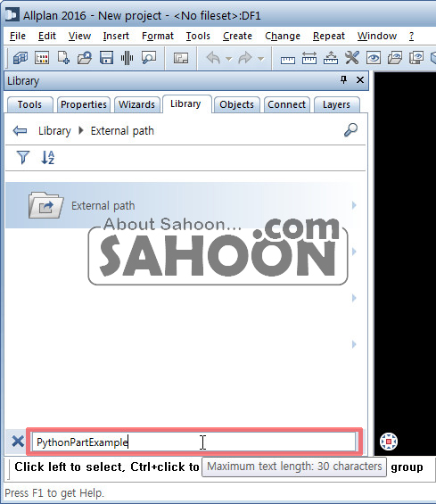
Task: Click the New document icon
Action: pyautogui.click(x=63, y=58)
